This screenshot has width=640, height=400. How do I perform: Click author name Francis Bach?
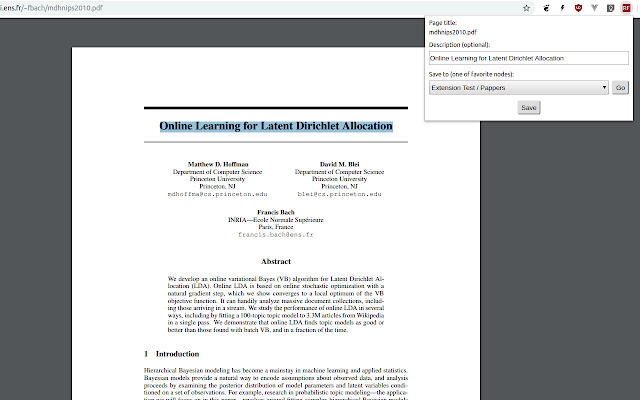pos(276,212)
